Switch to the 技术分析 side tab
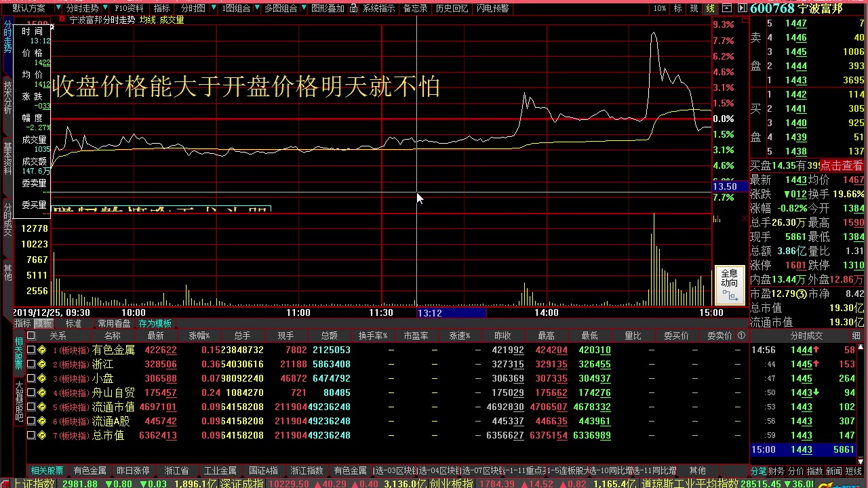 coord(7,98)
